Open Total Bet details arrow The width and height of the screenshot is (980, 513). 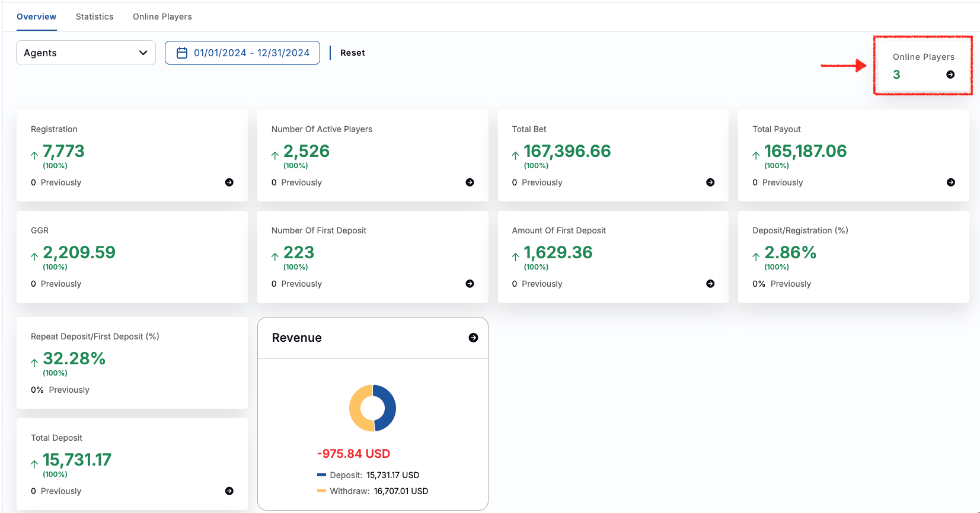[x=710, y=182]
